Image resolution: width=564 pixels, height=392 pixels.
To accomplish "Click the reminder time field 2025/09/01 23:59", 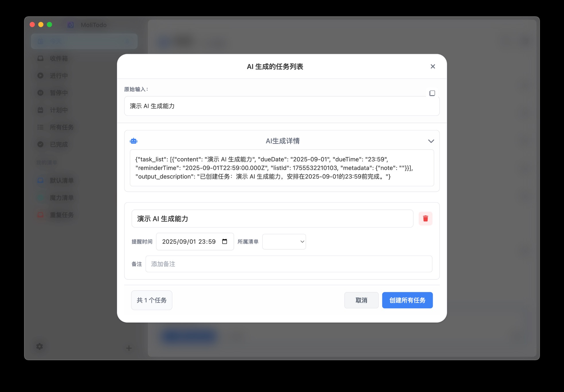I will [195, 242].
